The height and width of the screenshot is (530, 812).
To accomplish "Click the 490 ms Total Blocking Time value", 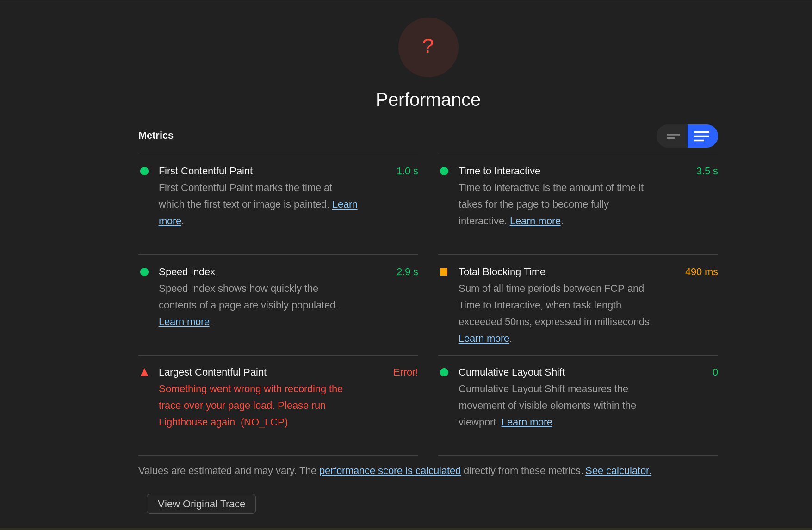I will point(701,272).
